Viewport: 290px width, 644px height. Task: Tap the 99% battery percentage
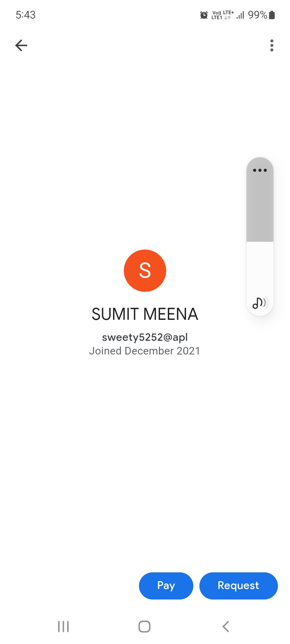257,15
